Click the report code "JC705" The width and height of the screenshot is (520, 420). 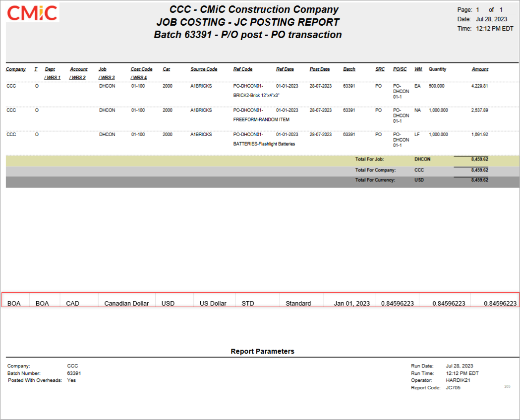[x=453, y=387]
